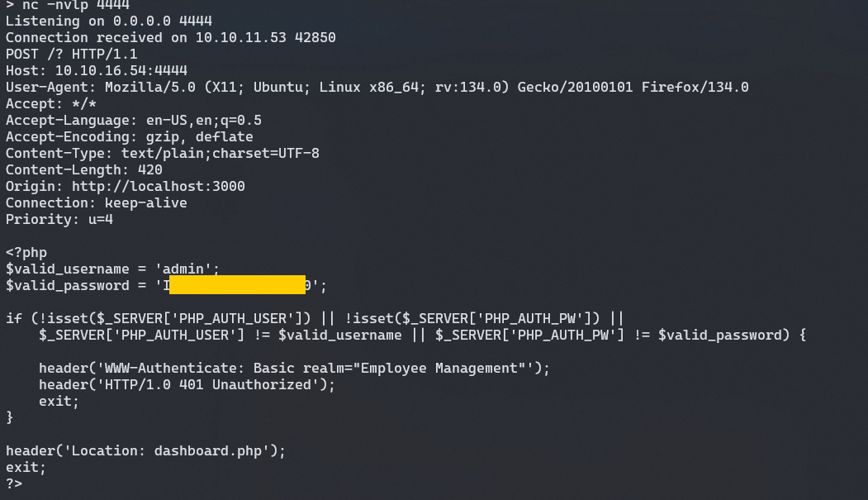868x500 pixels.
Task: Click the yellow redacted password block
Action: [237, 285]
